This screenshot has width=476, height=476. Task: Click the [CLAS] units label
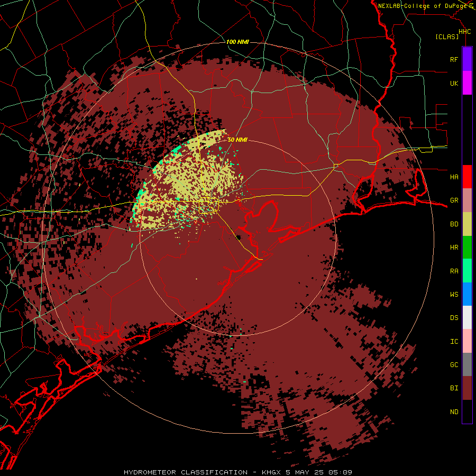coord(447,36)
